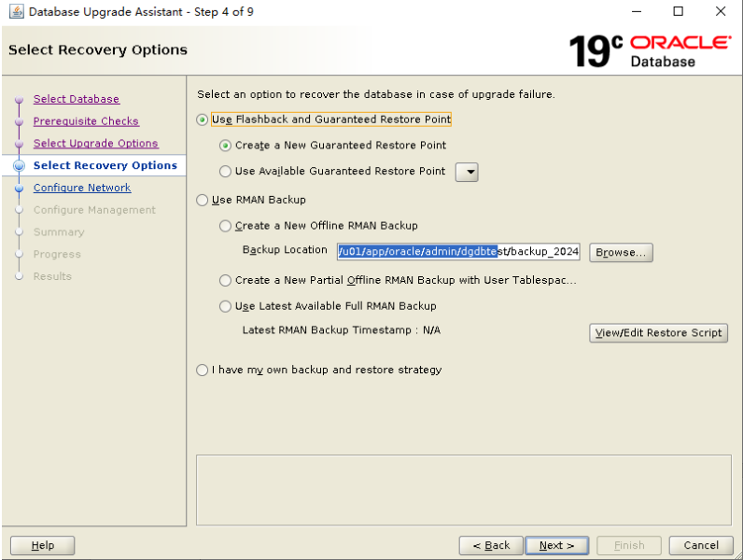The image size is (743, 560).
Task: Click the Backup Location path field
Action: [458, 252]
